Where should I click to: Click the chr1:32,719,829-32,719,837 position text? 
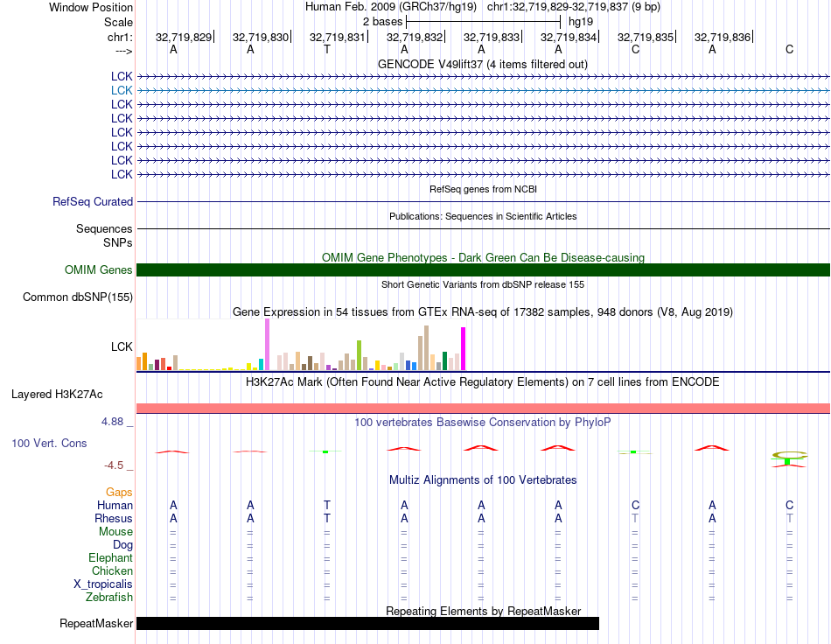click(557, 7)
